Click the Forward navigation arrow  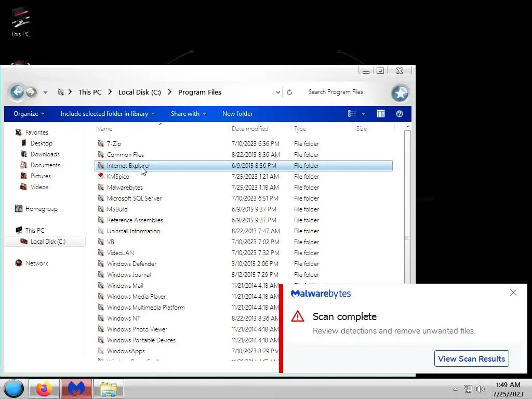(31, 92)
